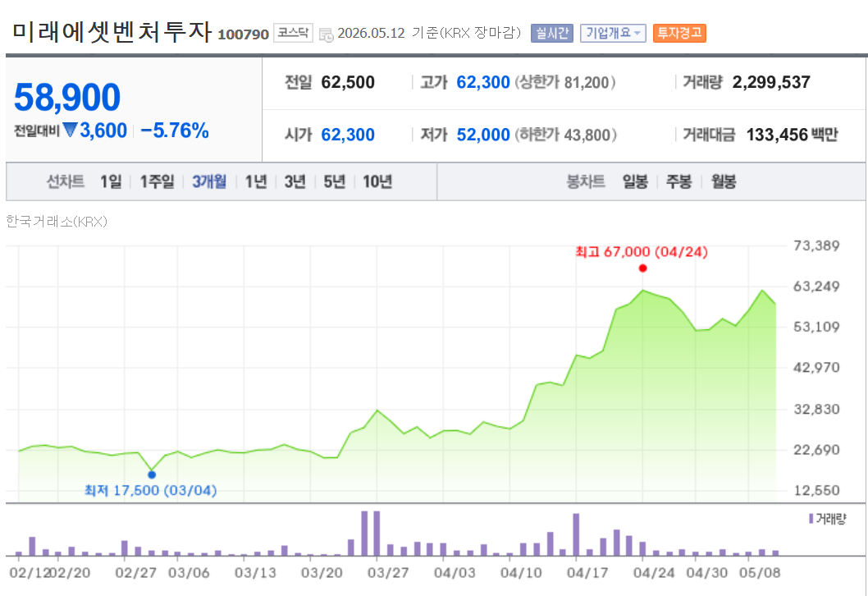Image resolution: width=868 pixels, height=596 pixels.
Task: Select the 1주일 line chart tab
Action: 157,181
